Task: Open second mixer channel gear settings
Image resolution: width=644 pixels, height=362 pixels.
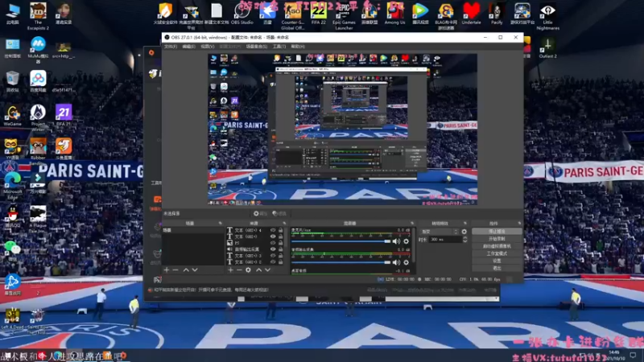Action: [407, 262]
